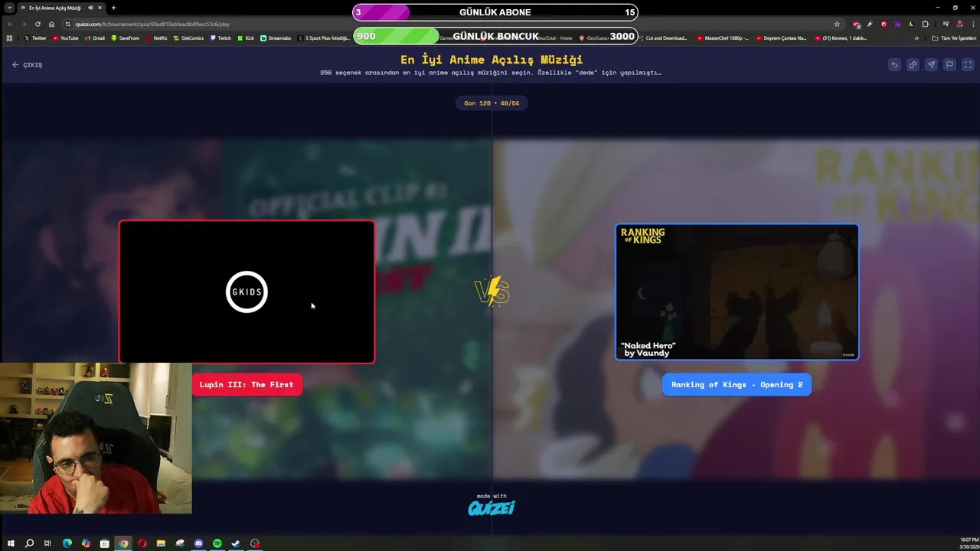Mute the tab via speaker icon

click(x=90, y=8)
